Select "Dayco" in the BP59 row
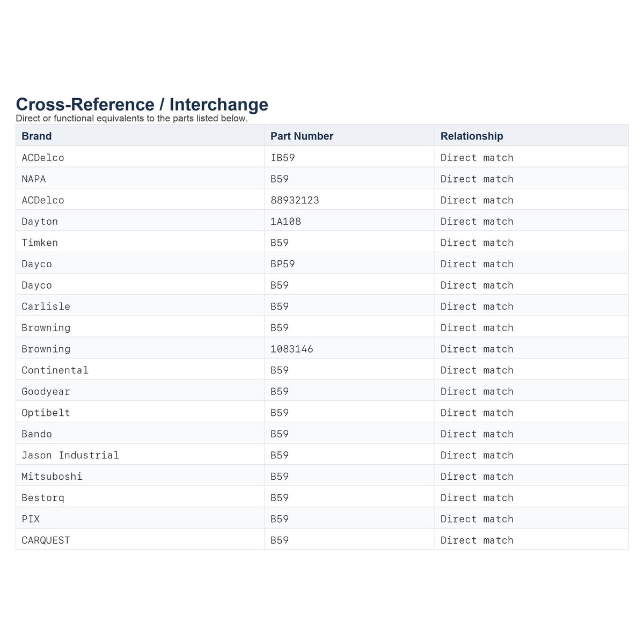Viewport: 644px width, 644px height. click(x=37, y=264)
